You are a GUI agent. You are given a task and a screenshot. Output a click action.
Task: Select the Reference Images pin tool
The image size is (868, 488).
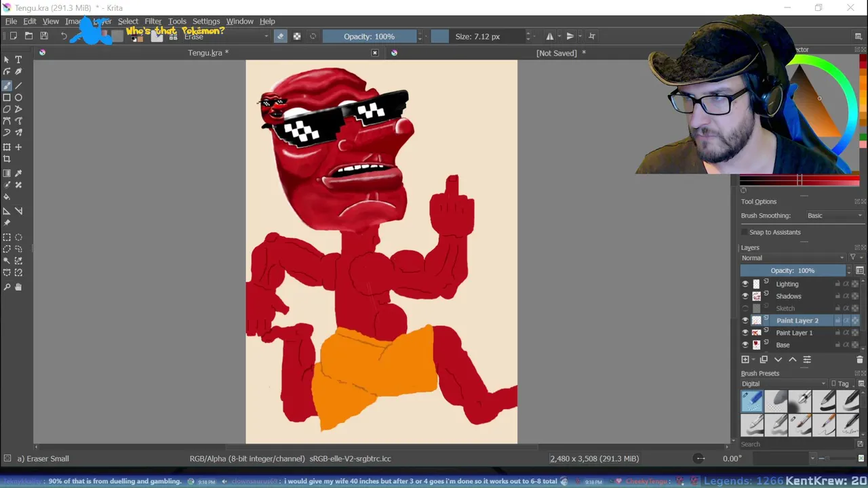(x=7, y=223)
